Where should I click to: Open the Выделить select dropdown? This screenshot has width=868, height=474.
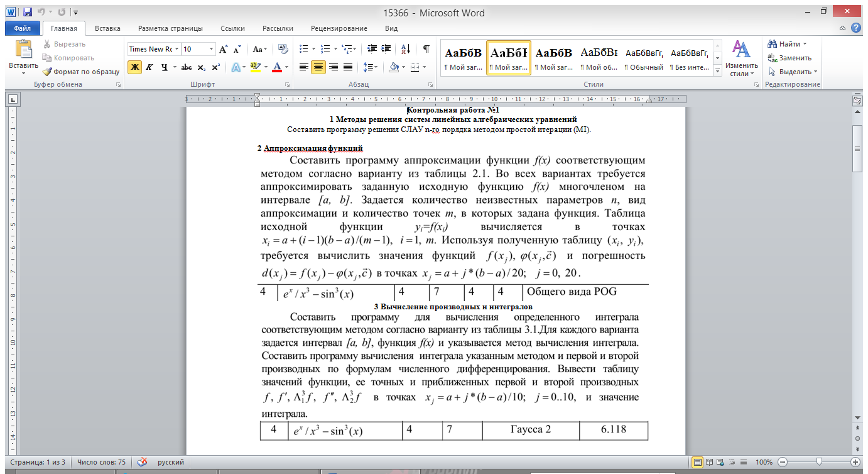pyautogui.click(x=793, y=72)
